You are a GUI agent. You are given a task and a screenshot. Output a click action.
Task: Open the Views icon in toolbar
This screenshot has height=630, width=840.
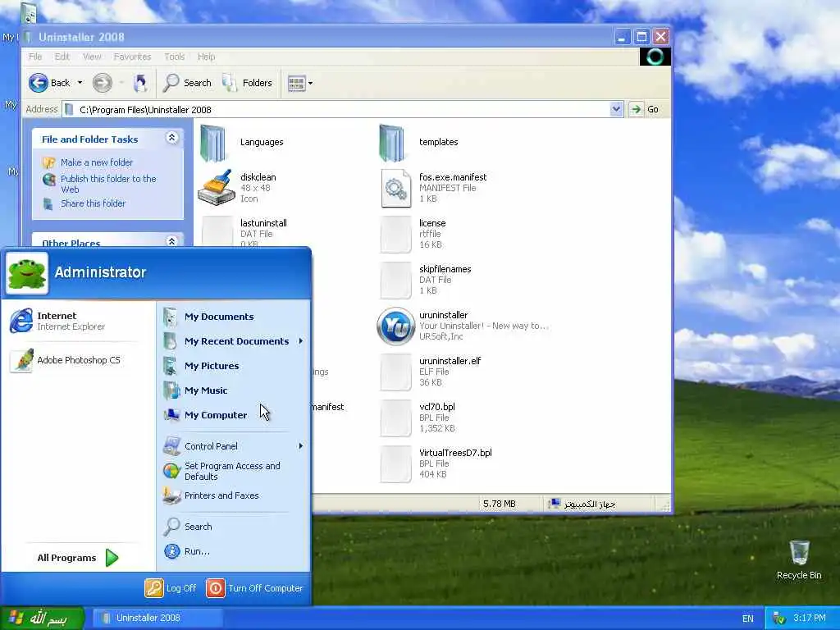[x=296, y=83]
